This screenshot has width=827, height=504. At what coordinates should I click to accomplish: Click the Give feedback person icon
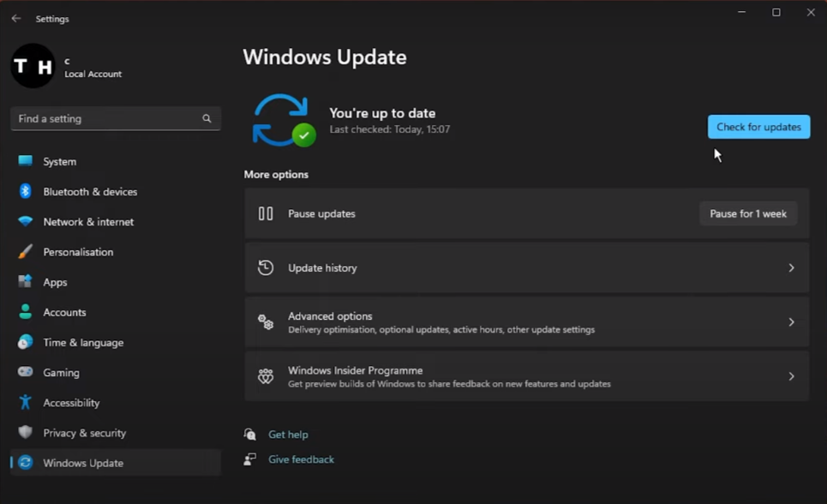click(250, 459)
